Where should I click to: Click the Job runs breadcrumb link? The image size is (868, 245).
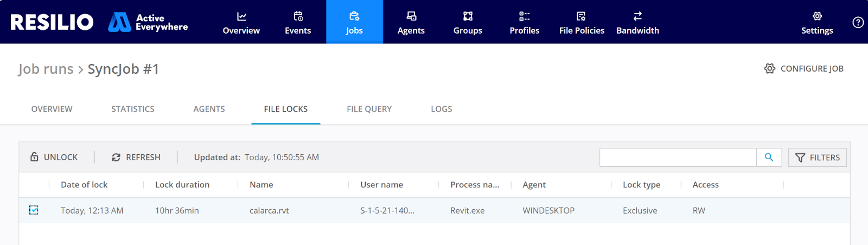pyautogui.click(x=46, y=69)
